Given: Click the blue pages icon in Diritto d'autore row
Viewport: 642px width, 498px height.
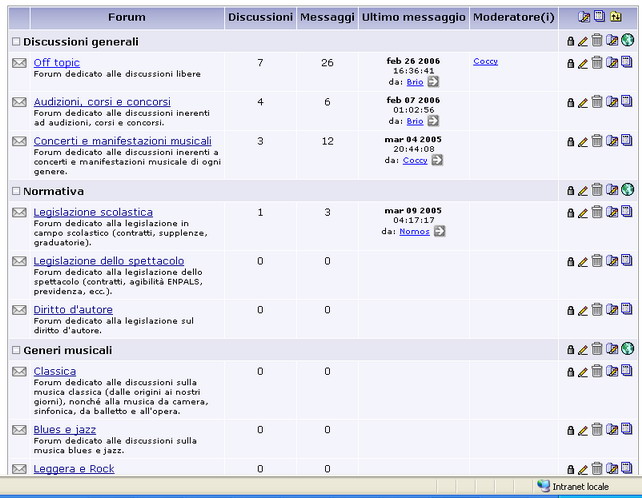Looking at the screenshot, I should tap(626, 309).
